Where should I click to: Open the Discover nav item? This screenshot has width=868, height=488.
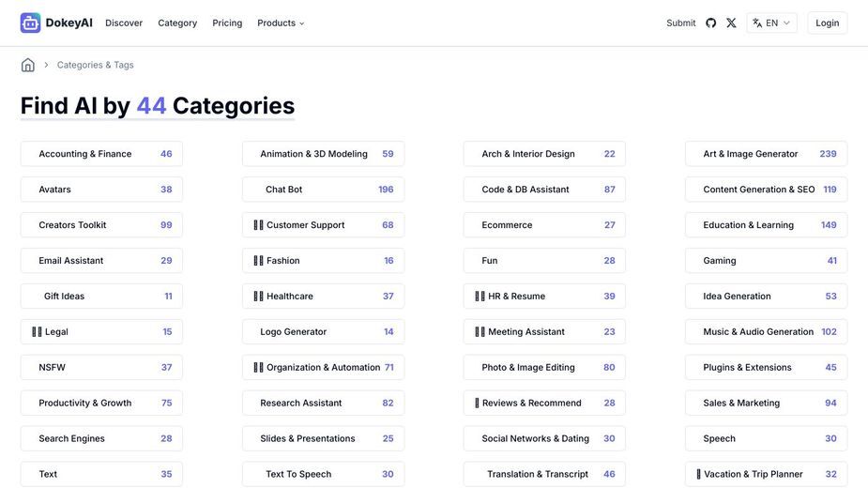[x=124, y=23]
